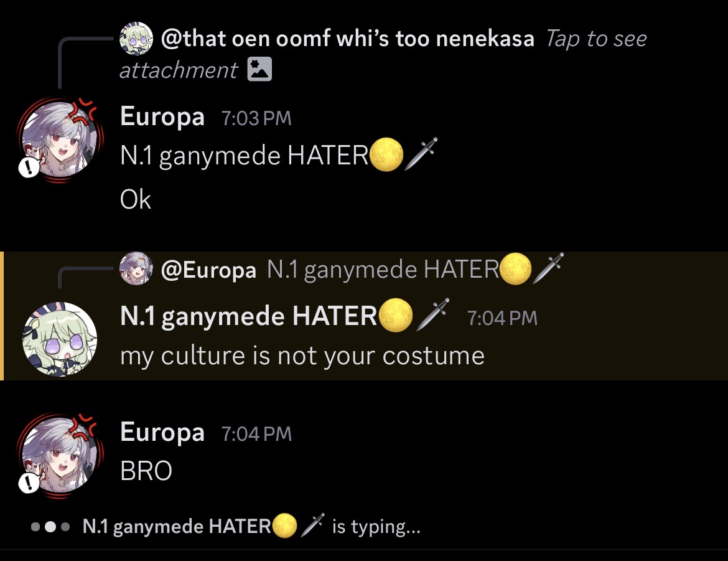Tap the "Tap to see attachment" text
This screenshot has height=561, width=728.
coord(595,39)
